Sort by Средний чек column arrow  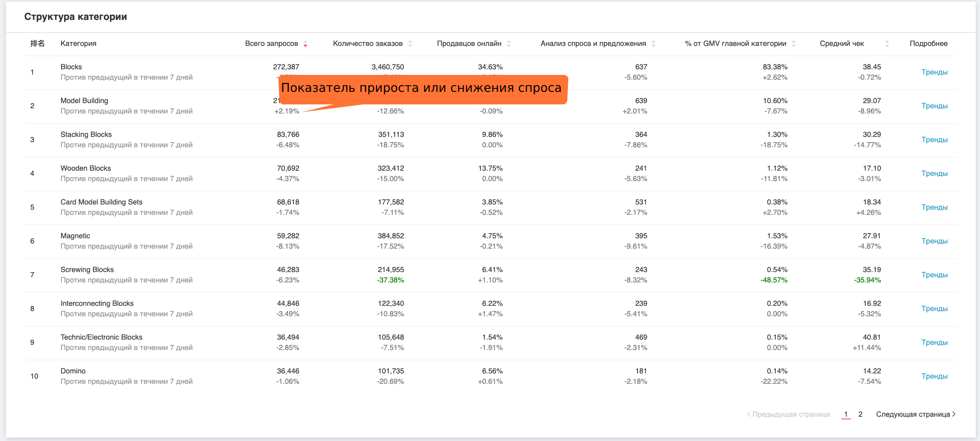[x=887, y=44]
